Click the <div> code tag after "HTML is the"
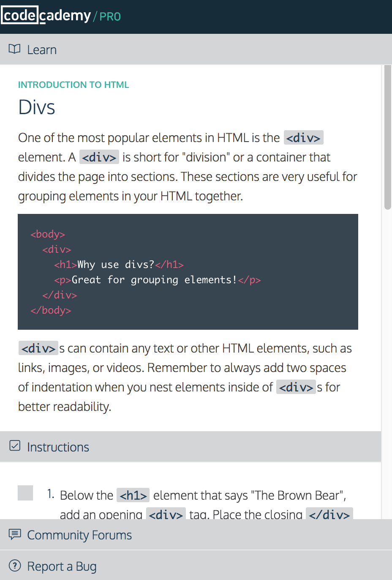The height and width of the screenshot is (580, 392). (x=303, y=138)
